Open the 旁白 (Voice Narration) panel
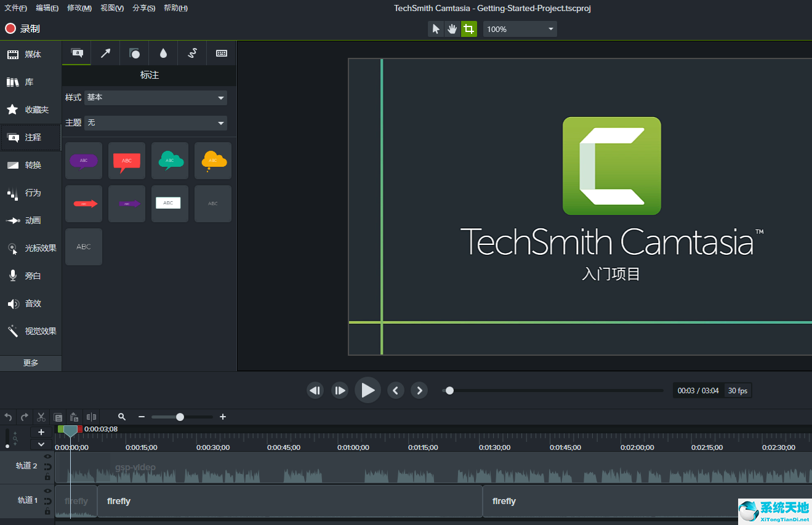 pos(31,276)
